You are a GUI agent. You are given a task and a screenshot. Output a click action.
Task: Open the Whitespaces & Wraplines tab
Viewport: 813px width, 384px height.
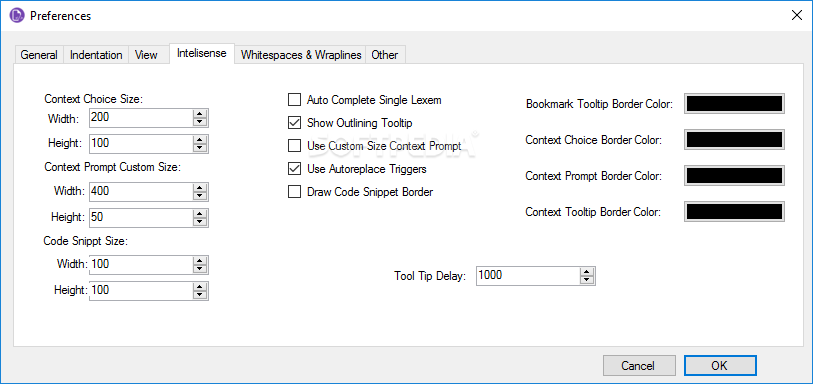click(301, 55)
